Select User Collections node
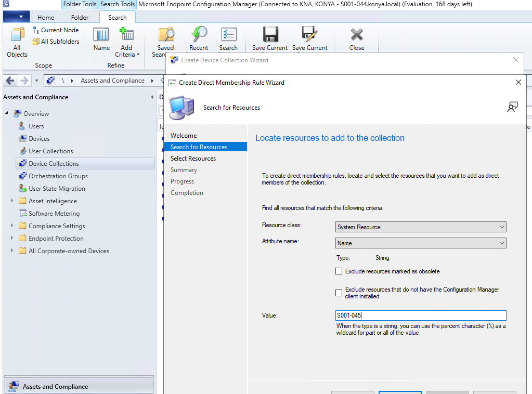This screenshot has width=532, height=394. tap(50, 151)
